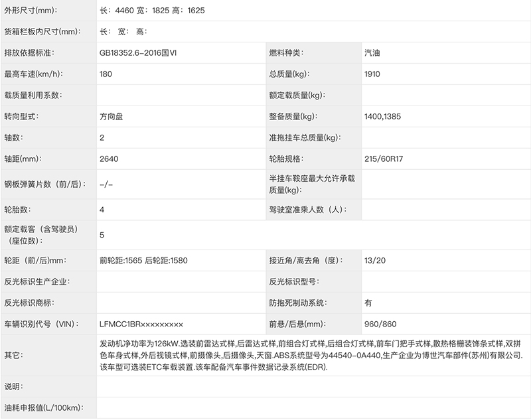The width and height of the screenshot is (531, 420).
Task: Click the 轴数 label
Action: pos(13,138)
